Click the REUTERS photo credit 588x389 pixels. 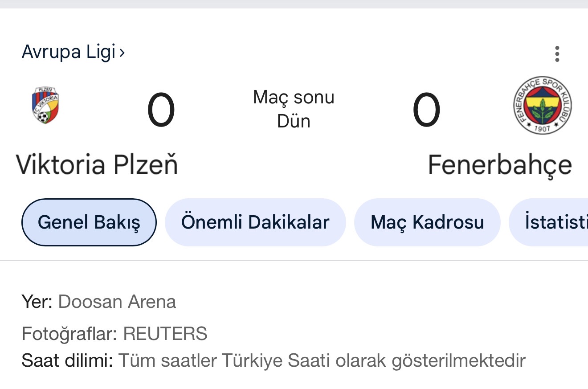pos(165,334)
